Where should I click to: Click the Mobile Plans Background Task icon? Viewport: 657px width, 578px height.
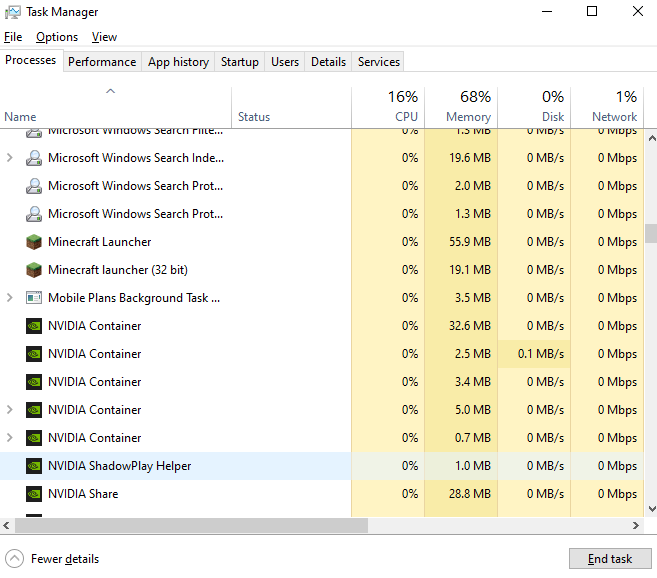[x=34, y=298]
